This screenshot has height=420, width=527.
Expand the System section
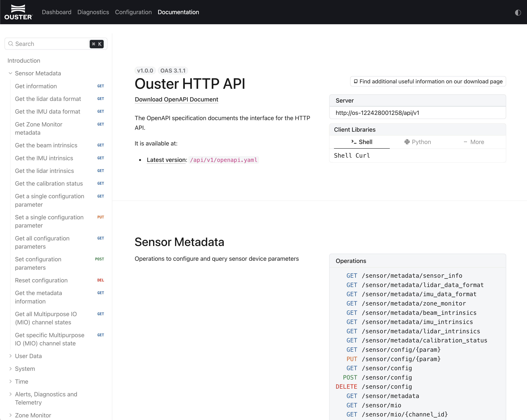pos(10,369)
